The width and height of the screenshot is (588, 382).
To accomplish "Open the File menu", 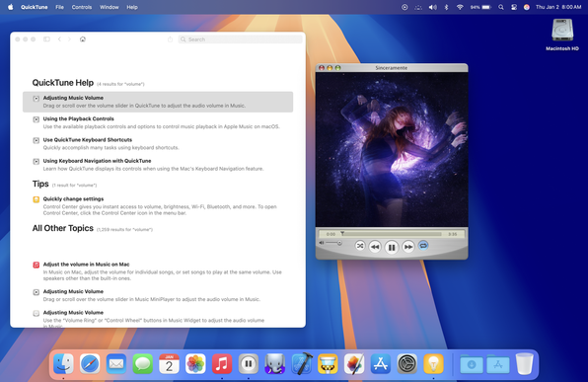I will (x=59, y=7).
